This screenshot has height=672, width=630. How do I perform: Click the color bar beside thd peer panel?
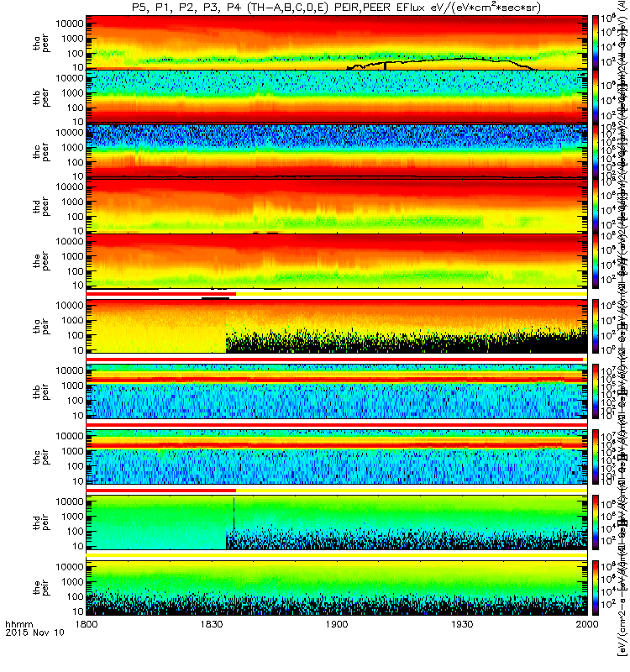tap(596, 206)
